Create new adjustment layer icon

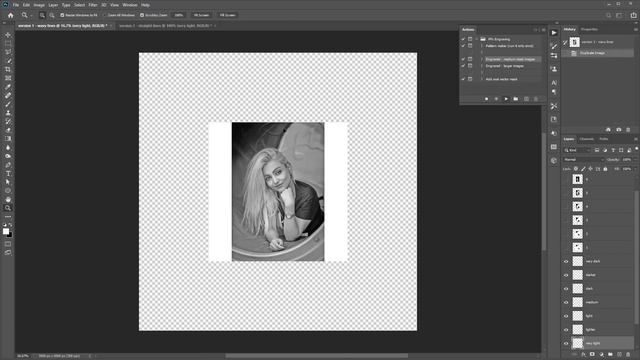pyautogui.click(x=601, y=354)
